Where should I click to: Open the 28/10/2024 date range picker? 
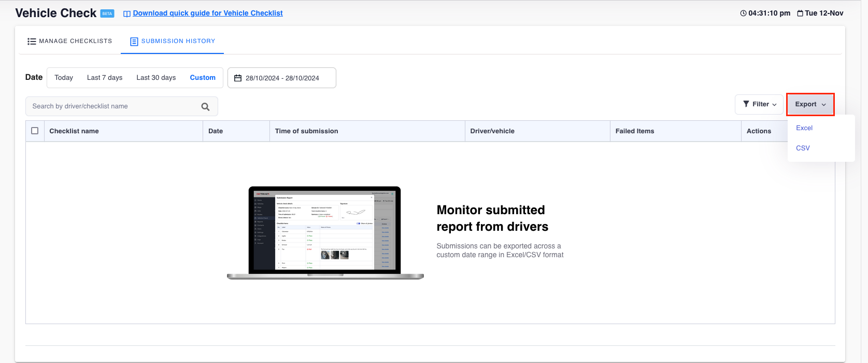point(282,78)
